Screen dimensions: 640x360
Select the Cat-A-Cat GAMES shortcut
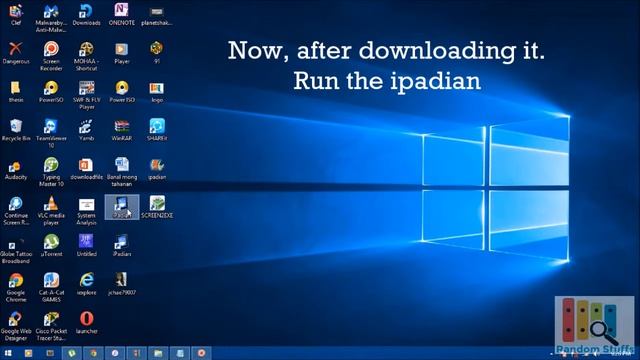coord(51,288)
